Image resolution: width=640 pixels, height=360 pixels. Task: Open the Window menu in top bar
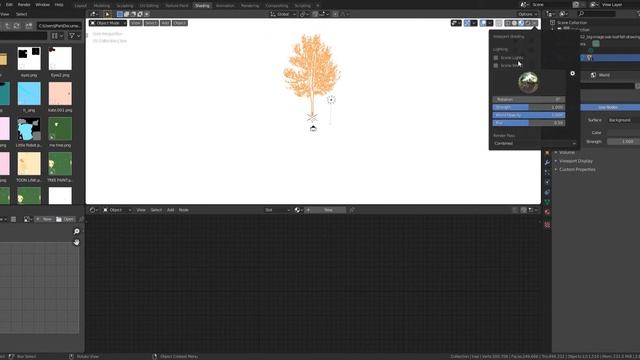42,4
